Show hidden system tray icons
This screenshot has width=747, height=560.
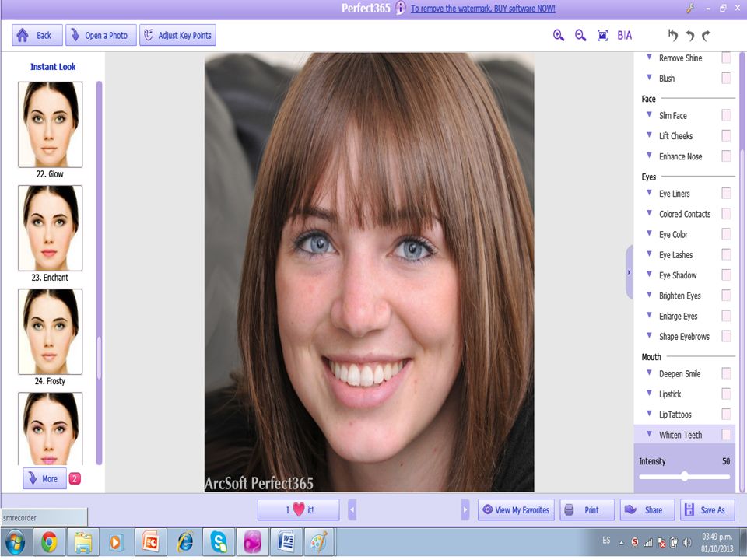(x=621, y=542)
